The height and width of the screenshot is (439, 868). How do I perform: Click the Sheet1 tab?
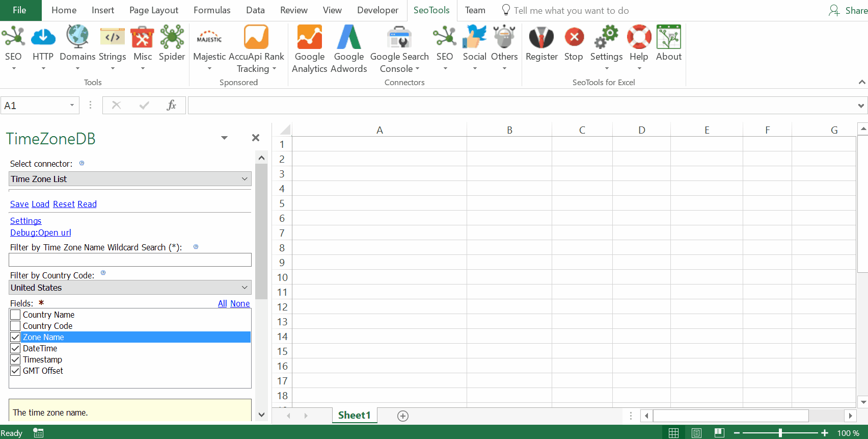355,416
